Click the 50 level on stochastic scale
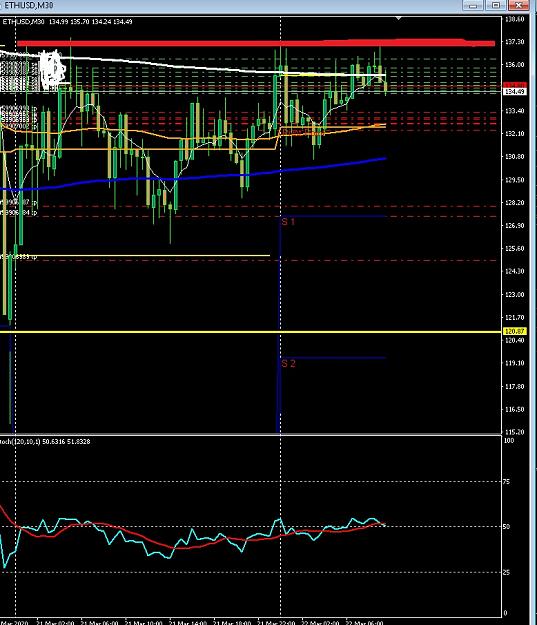The image size is (537, 625). click(x=506, y=527)
